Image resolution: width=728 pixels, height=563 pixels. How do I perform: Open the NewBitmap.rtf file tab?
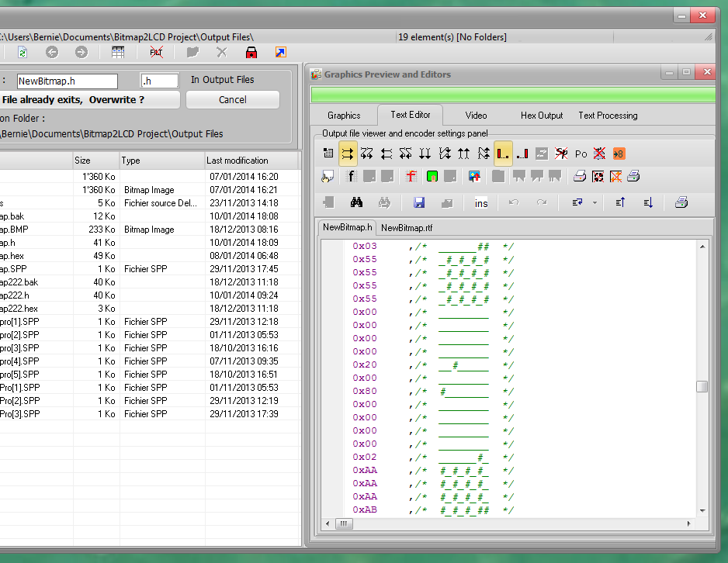pos(407,228)
